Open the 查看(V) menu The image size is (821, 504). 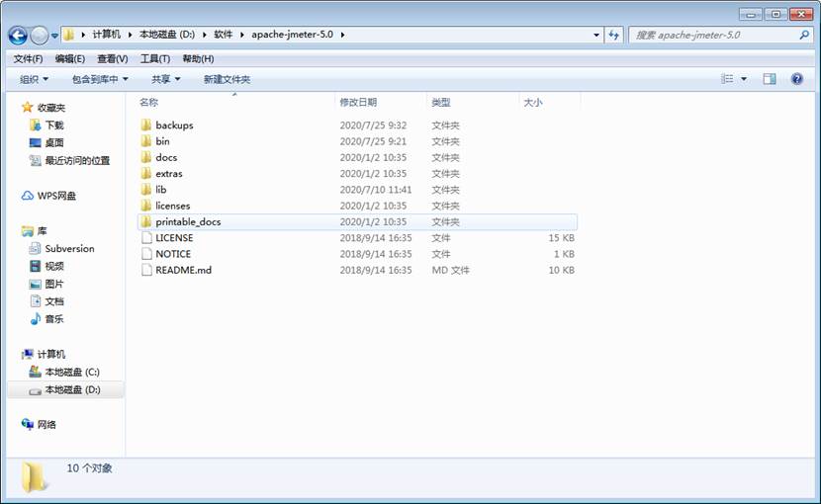[113, 58]
